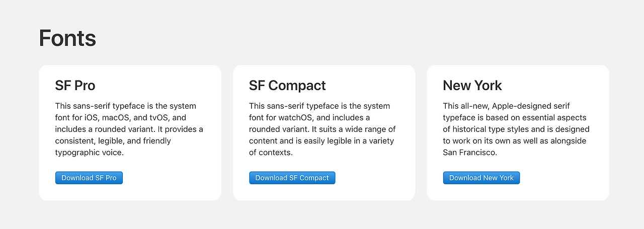Click the "consistent, legible, and friendly" phrase
This screenshot has width=644, height=229.
tap(113, 141)
